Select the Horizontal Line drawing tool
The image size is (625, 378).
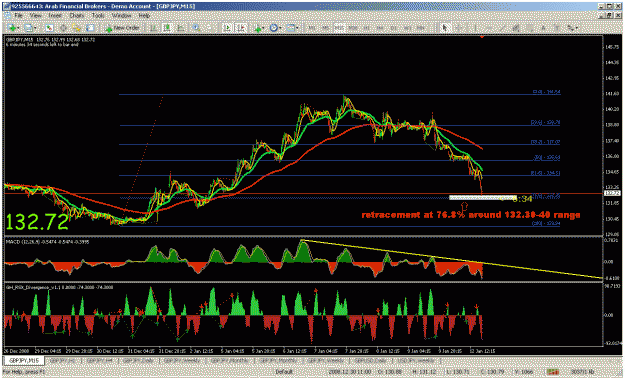(x=489, y=28)
